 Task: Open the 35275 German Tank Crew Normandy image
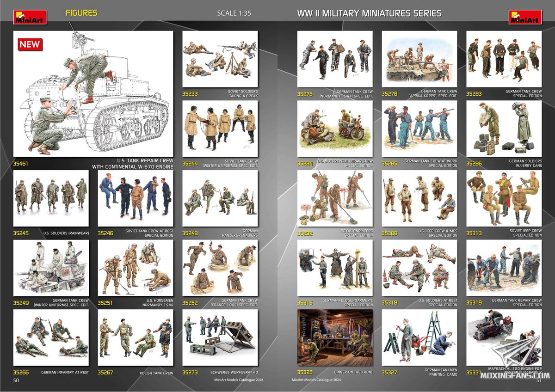(335, 59)
